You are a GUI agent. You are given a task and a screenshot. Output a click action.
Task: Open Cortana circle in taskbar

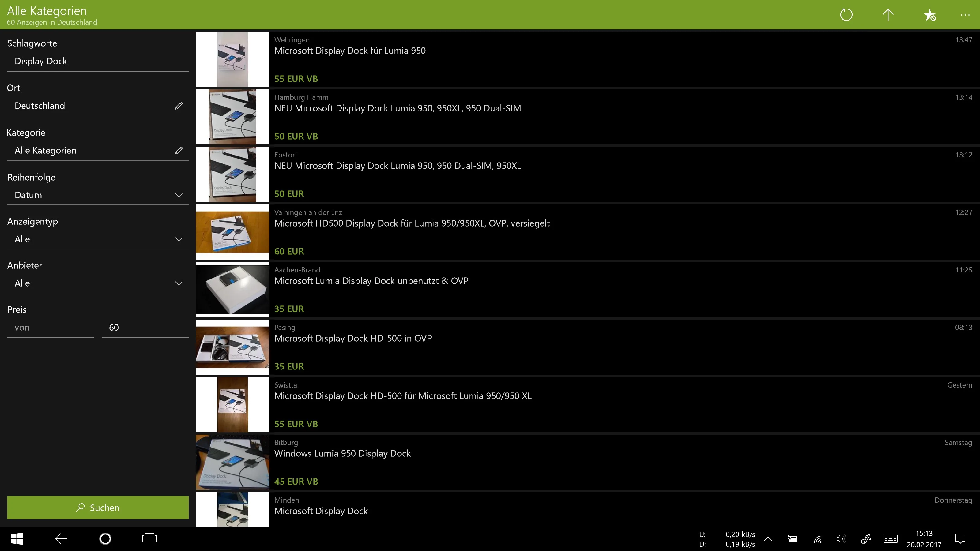tap(105, 539)
